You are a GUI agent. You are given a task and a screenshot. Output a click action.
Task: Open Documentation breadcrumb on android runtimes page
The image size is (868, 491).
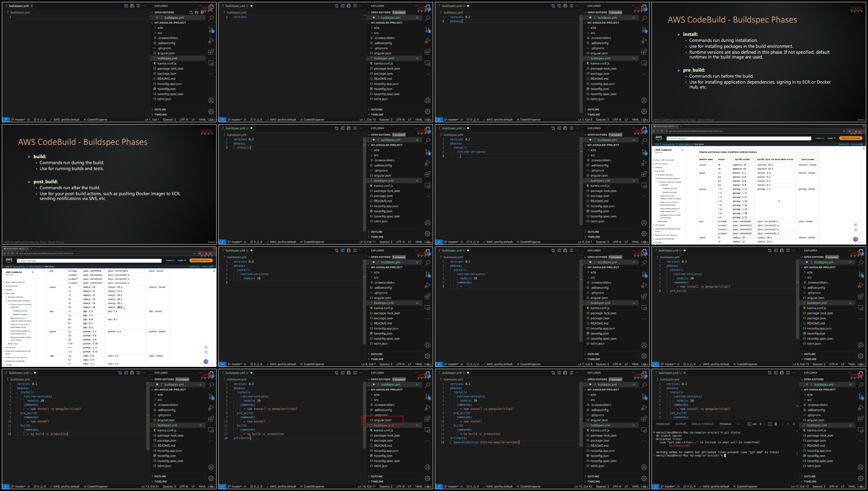(669, 144)
